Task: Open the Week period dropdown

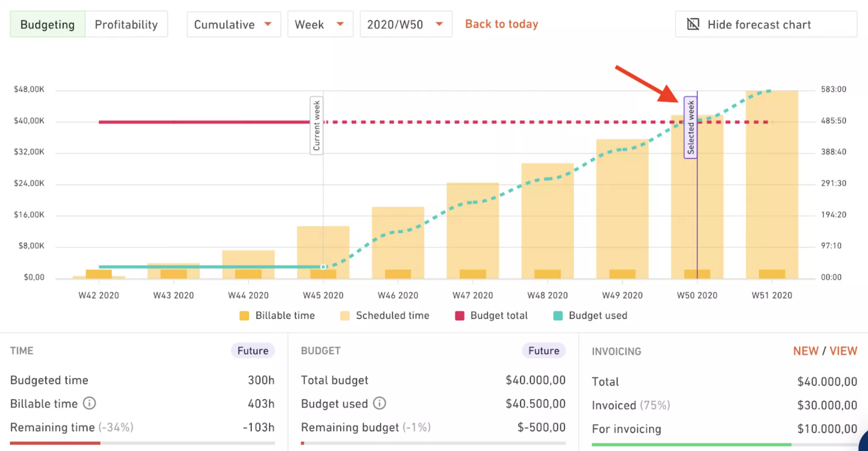Action: [320, 25]
